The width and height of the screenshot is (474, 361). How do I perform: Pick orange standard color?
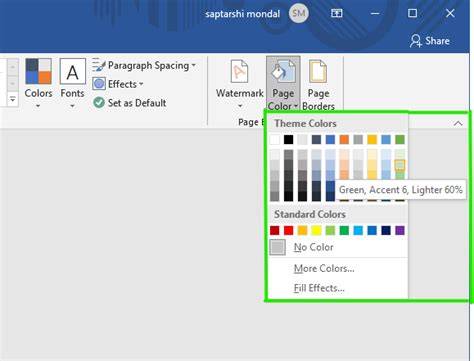click(x=303, y=230)
